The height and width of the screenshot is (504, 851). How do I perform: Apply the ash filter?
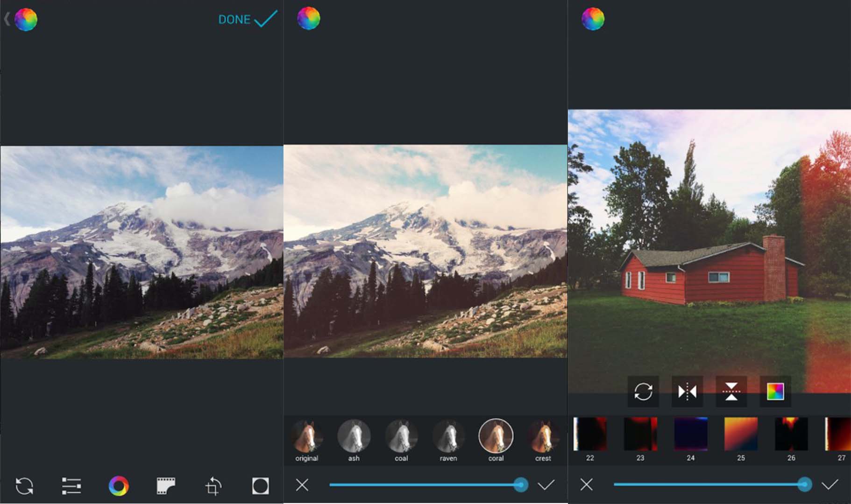coord(354,436)
